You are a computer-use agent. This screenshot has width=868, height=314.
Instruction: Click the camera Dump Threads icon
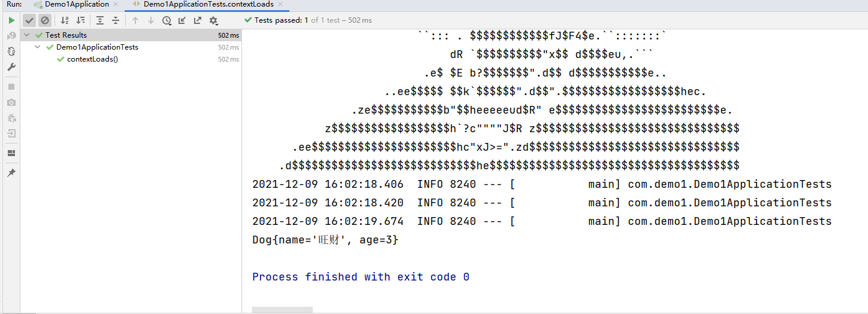[11, 102]
